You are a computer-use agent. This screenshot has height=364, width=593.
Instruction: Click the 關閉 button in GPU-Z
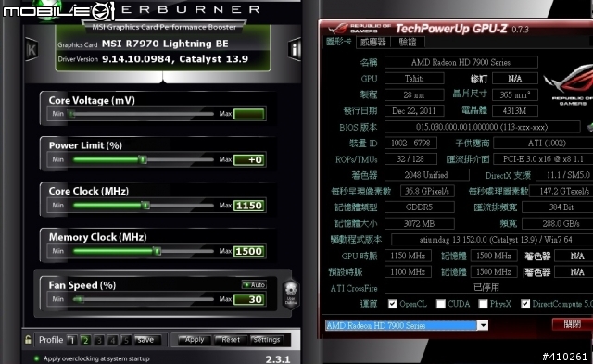point(573,324)
